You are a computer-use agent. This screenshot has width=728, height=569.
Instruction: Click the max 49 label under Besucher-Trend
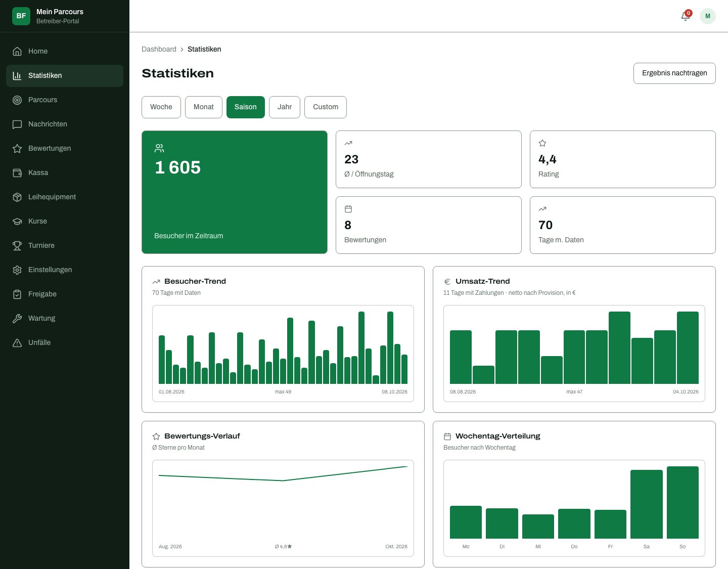(x=283, y=392)
